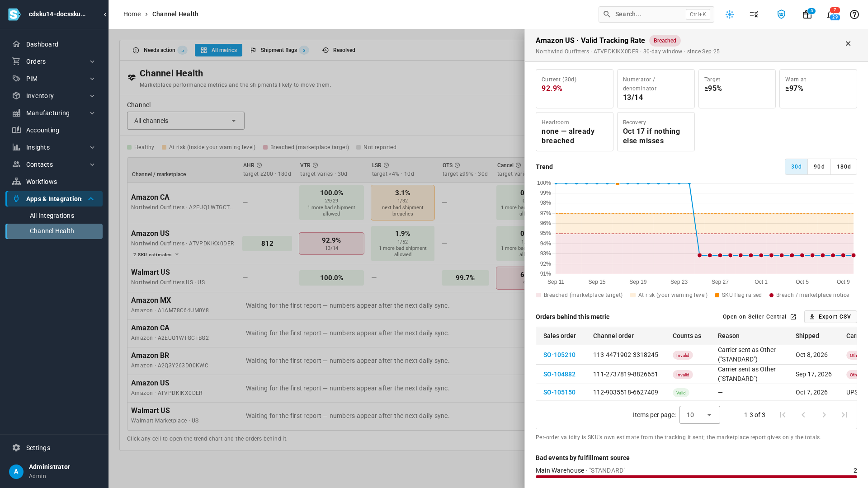Go to next page of orders table
The height and width of the screenshot is (488, 868).
click(824, 415)
